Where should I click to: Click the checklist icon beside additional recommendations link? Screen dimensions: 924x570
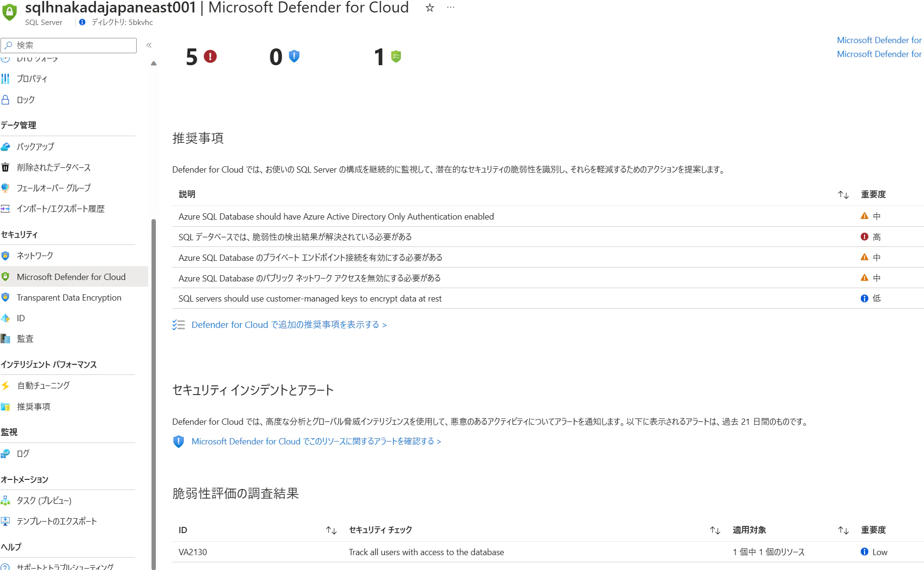click(x=178, y=325)
